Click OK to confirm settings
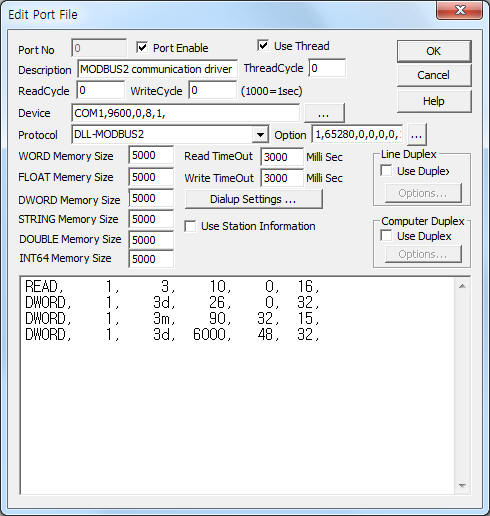Image resolution: width=490 pixels, height=516 pixels. (434, 51)
